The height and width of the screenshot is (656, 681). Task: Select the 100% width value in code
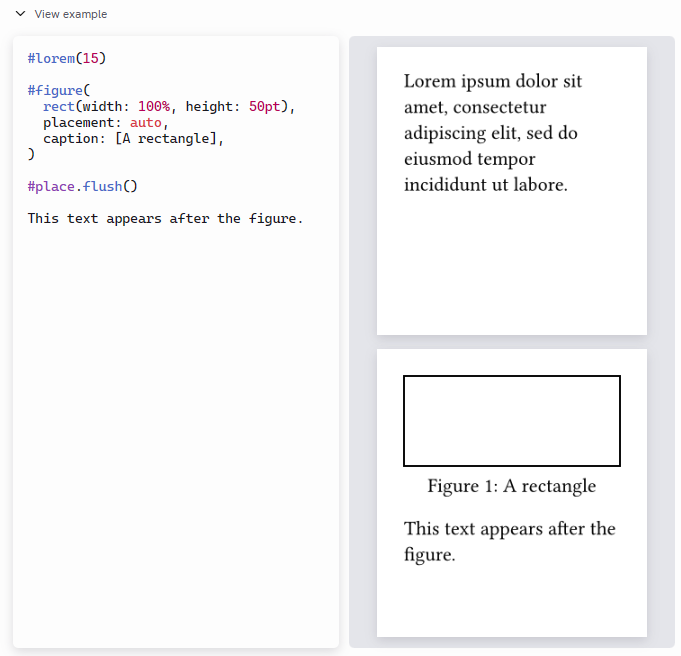(x=153, y=106)
